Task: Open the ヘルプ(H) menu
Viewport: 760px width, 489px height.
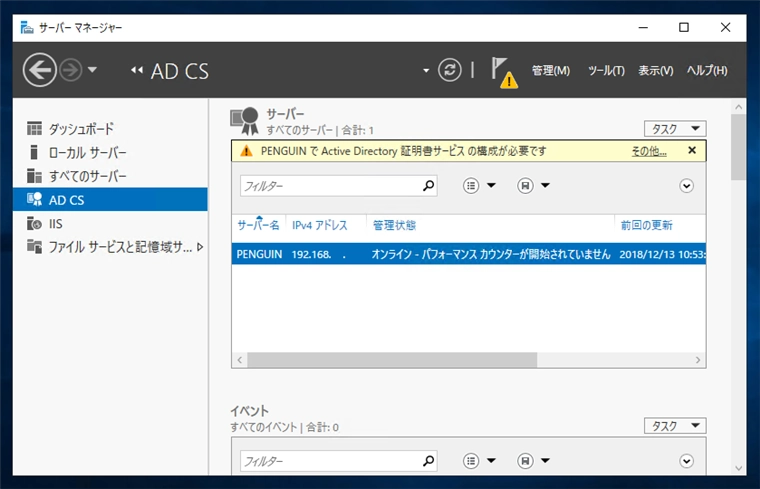Action: point(707,71)
